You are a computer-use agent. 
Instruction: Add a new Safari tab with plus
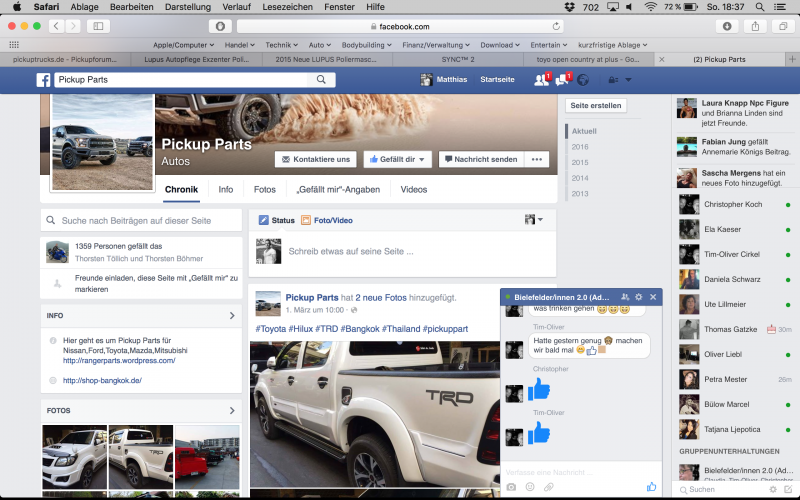792,59
